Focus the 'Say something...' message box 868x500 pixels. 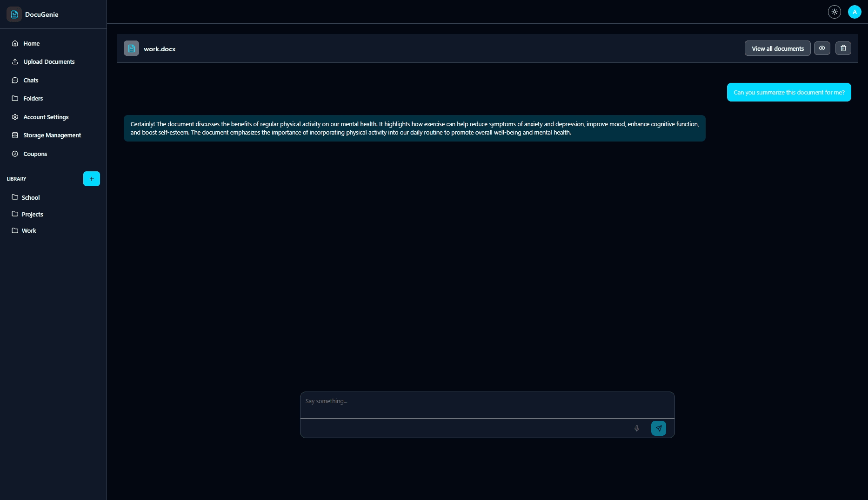click(487, 405)
